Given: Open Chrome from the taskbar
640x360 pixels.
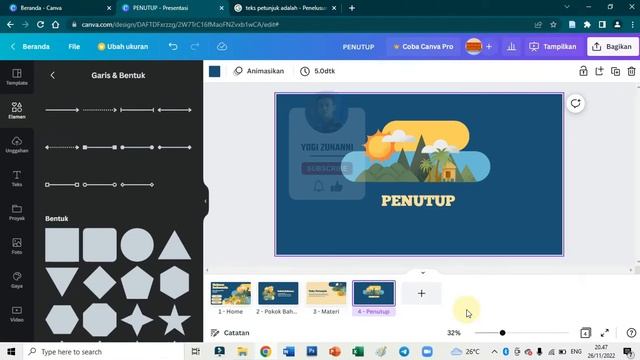Looking at the screenshot, I should coord(265,351).
